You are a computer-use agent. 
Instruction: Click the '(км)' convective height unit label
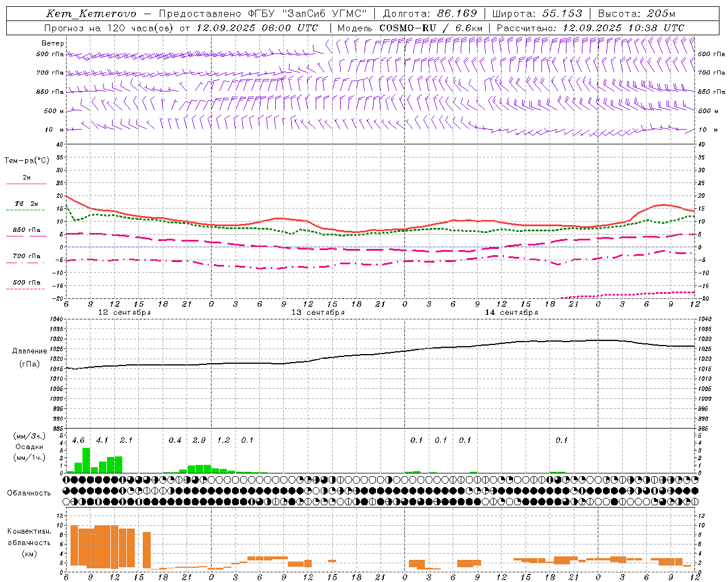click(x=29, y=554)
